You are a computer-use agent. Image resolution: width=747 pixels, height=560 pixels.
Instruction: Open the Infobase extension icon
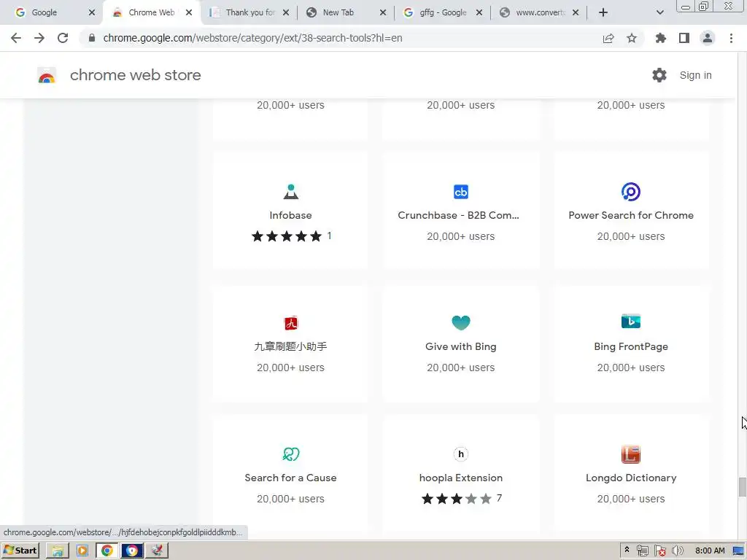coord(290,192)
